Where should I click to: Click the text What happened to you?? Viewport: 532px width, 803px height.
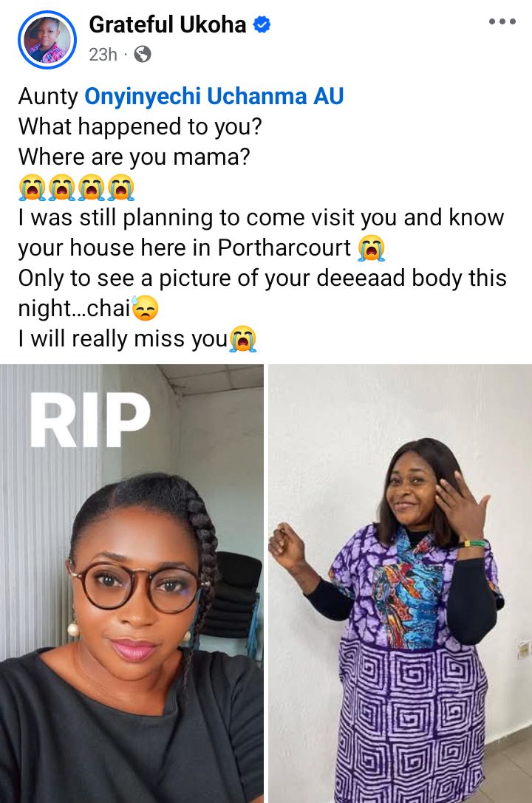click(x=140, y=126)
